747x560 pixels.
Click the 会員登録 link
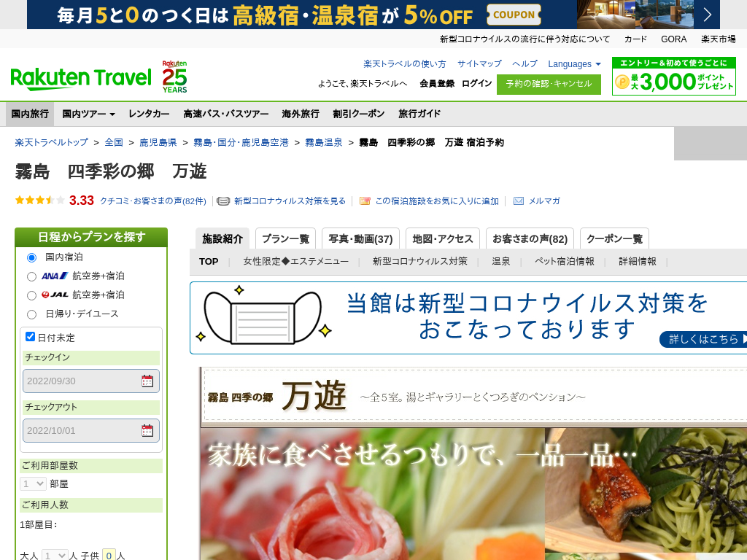coord(437,84)
